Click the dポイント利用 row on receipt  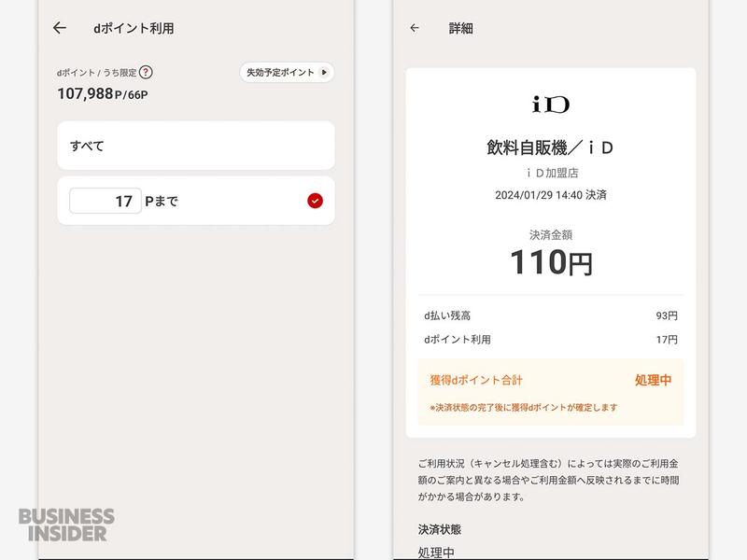click(551, 340)
